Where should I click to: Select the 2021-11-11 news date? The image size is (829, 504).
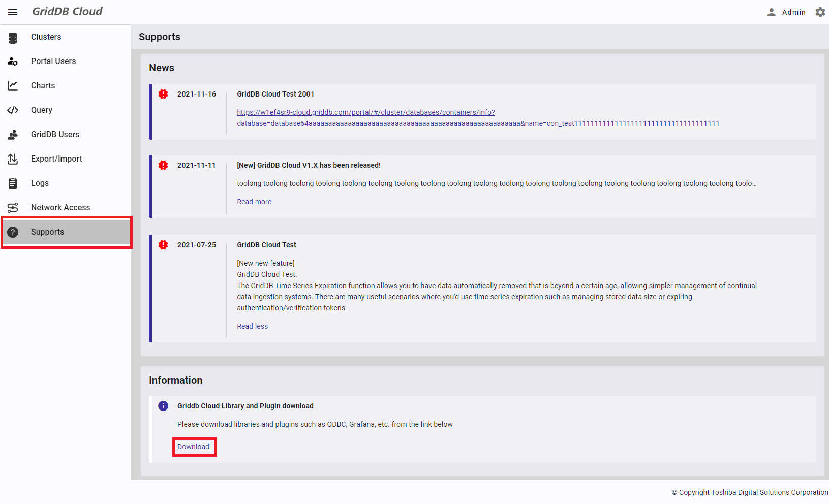coord(197,165)
